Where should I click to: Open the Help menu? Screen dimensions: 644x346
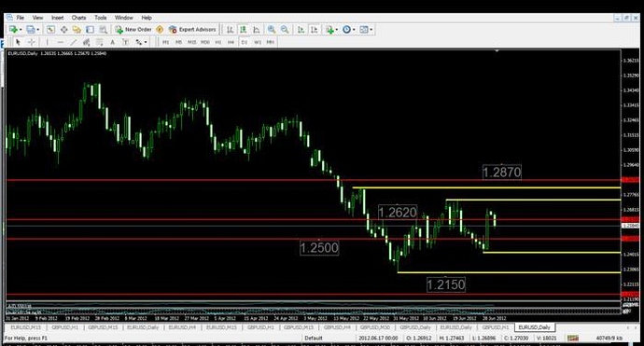tap(147, 18)
